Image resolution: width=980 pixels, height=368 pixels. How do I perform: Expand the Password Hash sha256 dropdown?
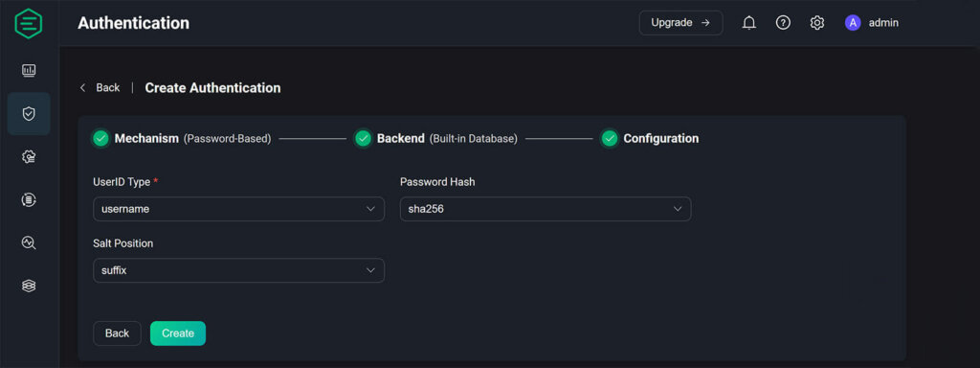[x=546, y=209]
